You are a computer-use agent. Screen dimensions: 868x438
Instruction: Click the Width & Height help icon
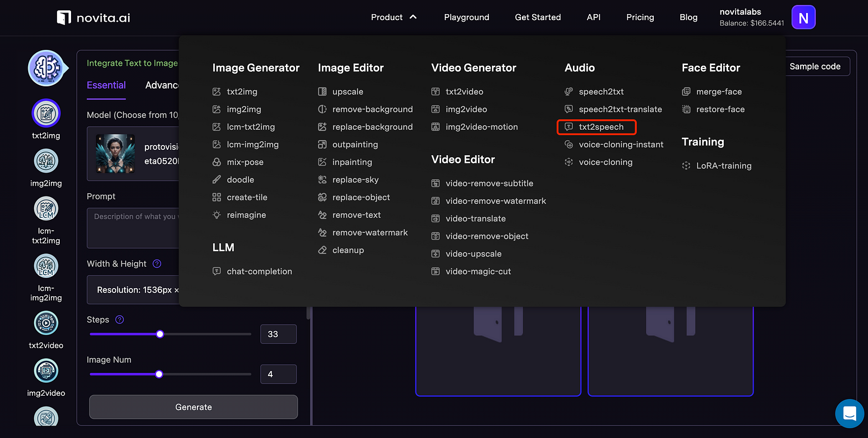[x=157, y=264]
